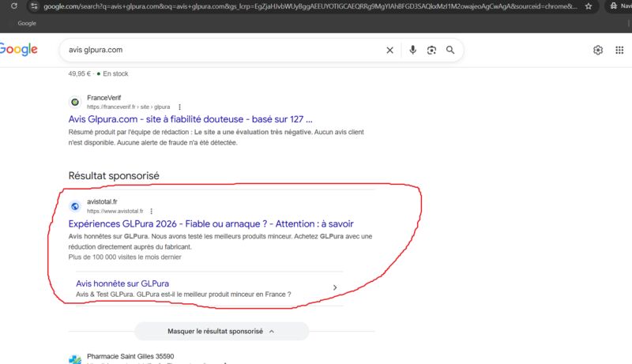This screenshot has width=632, height=364.
Task: Go to Google home via the logo
Action: coord(18,50)
